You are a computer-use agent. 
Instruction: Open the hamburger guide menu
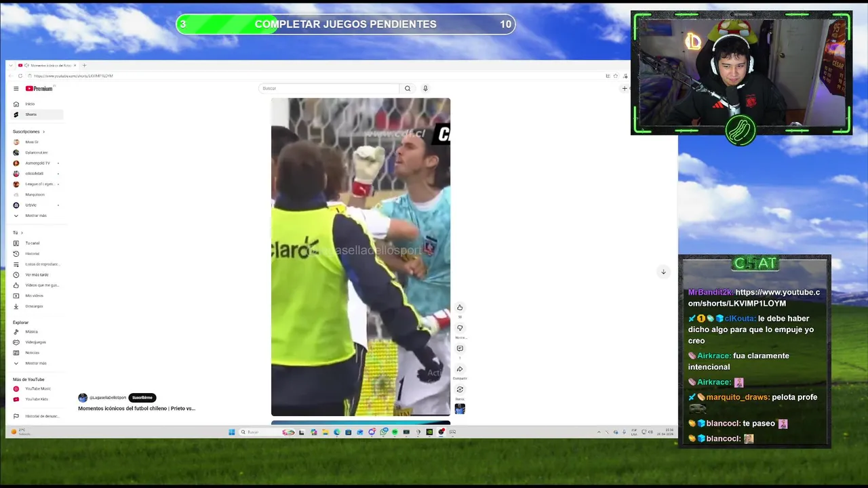(x=16, y=89)
